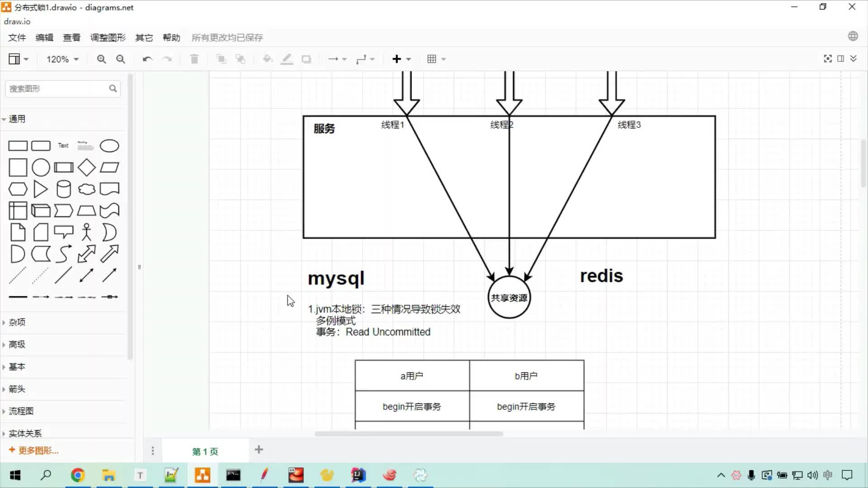Open the 调整图形 menu
Image resolution: width=868 pixels, height=488 pixels.
108,38
